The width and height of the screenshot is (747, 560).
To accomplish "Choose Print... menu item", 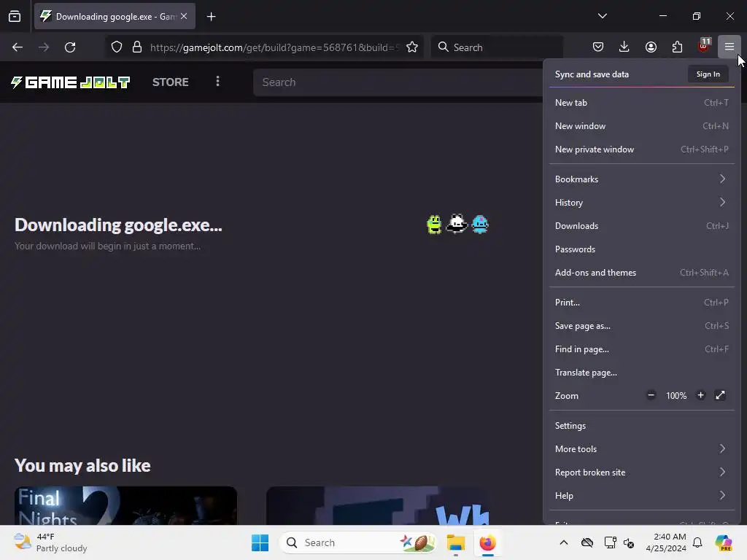I will pos(642,303).
